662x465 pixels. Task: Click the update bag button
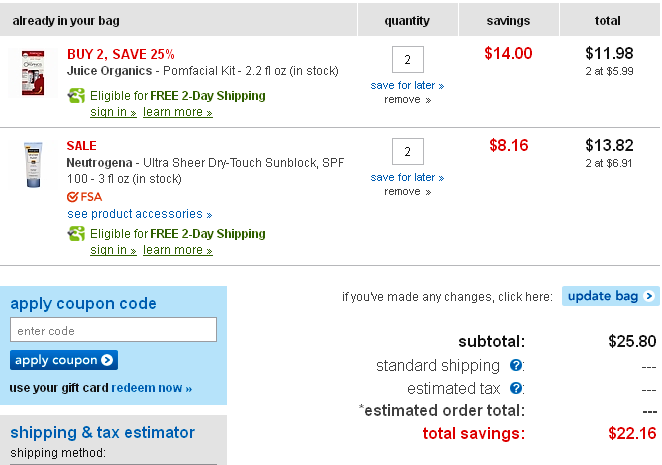(610, 296)
